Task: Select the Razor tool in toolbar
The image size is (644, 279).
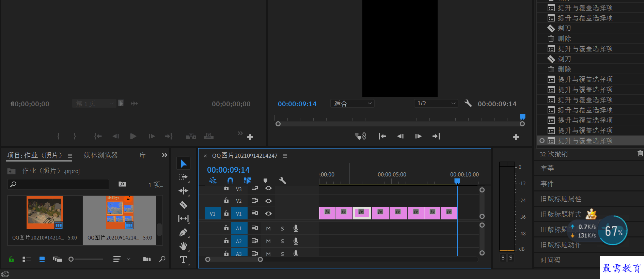Action: [183, 205]
